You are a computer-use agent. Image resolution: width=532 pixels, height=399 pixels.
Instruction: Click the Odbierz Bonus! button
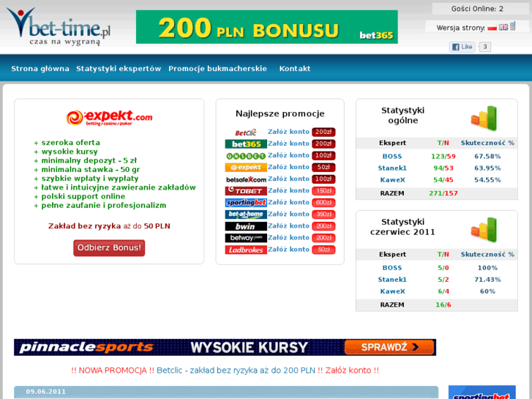tap(109, 248)
